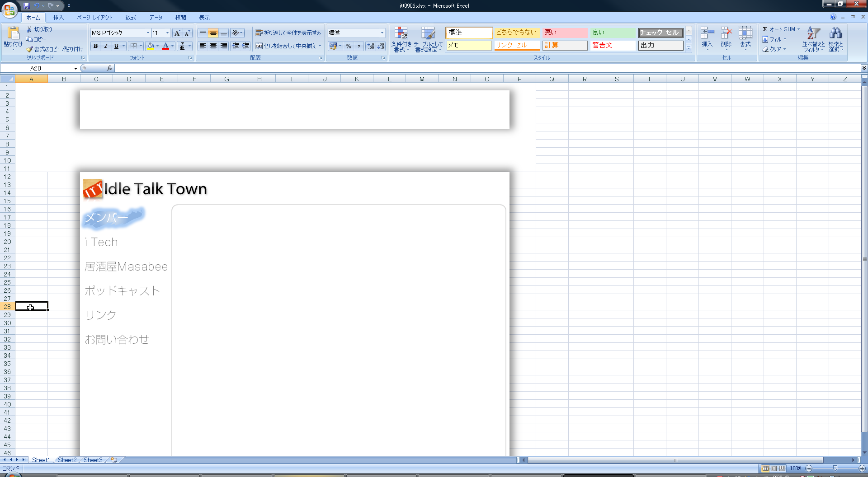The image size is (868, 477).
Task: Align text left
Action: pyautogui.click(x=203, y=46)
